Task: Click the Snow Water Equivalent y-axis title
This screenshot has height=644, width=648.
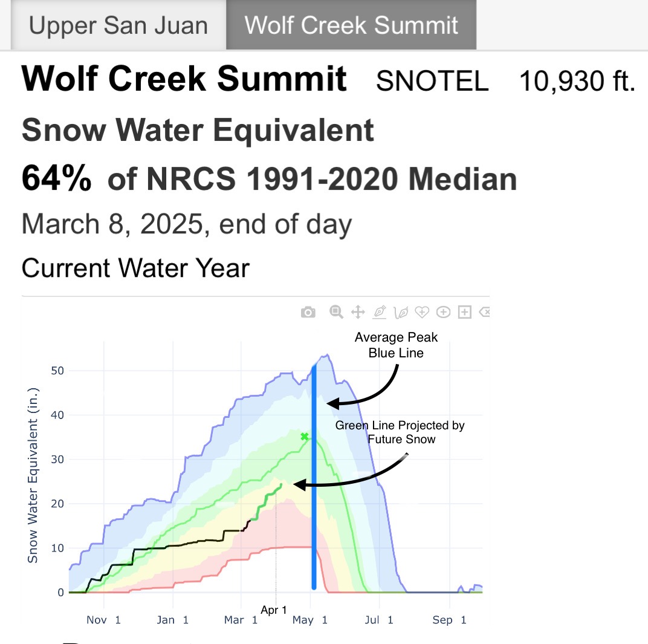Action: [x=33, y=481]
